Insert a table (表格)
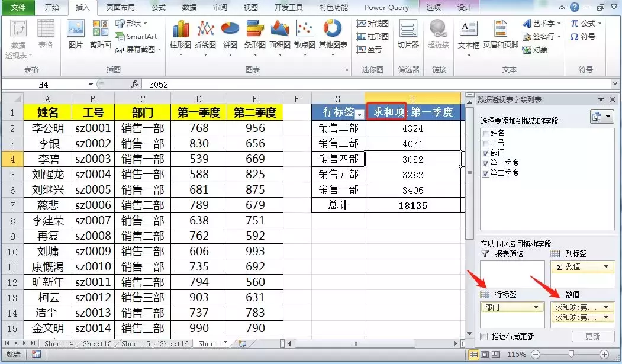Image resolution: width=622 pixels, height=364 pixels. click(x=46, y=35)
